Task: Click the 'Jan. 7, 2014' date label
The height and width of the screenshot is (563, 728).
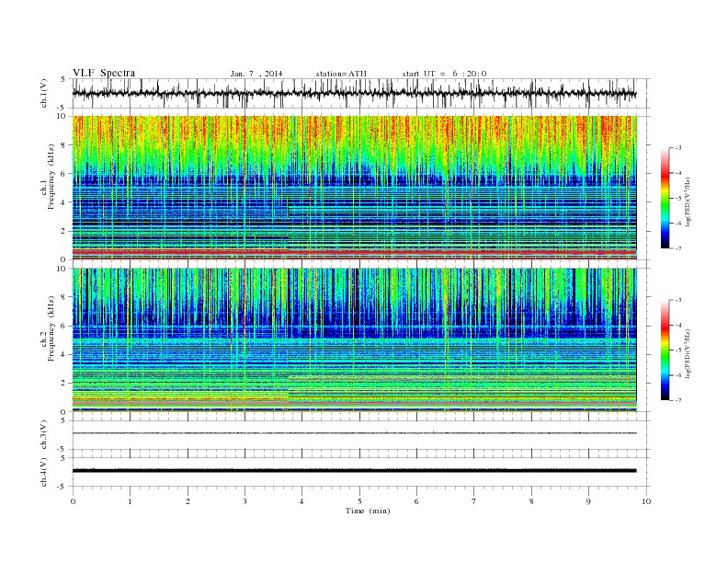Action: 256,74
